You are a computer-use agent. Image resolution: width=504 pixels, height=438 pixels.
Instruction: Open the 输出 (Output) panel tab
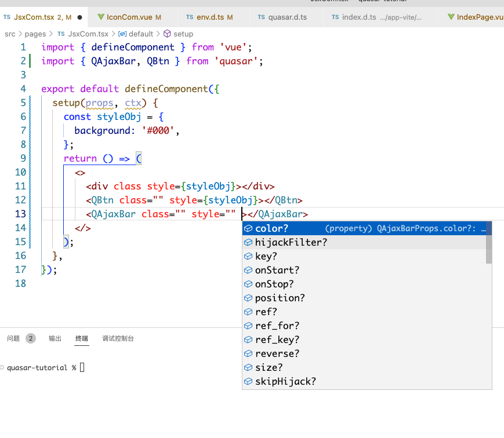[x=55, y=338]
